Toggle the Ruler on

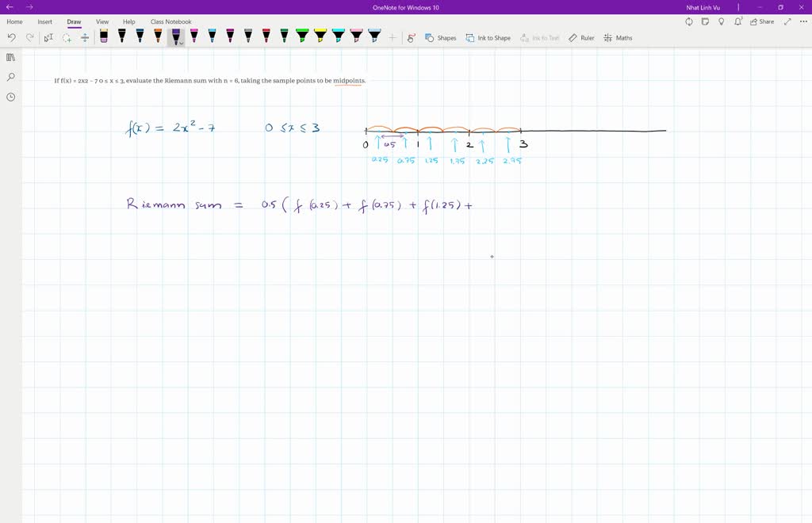click(x=581, y=37)
